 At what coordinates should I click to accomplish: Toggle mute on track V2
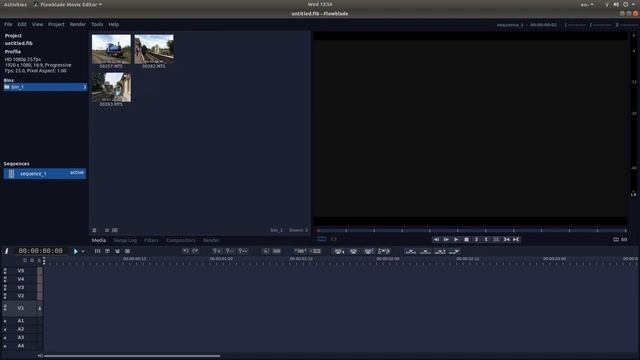click(5, 296)
